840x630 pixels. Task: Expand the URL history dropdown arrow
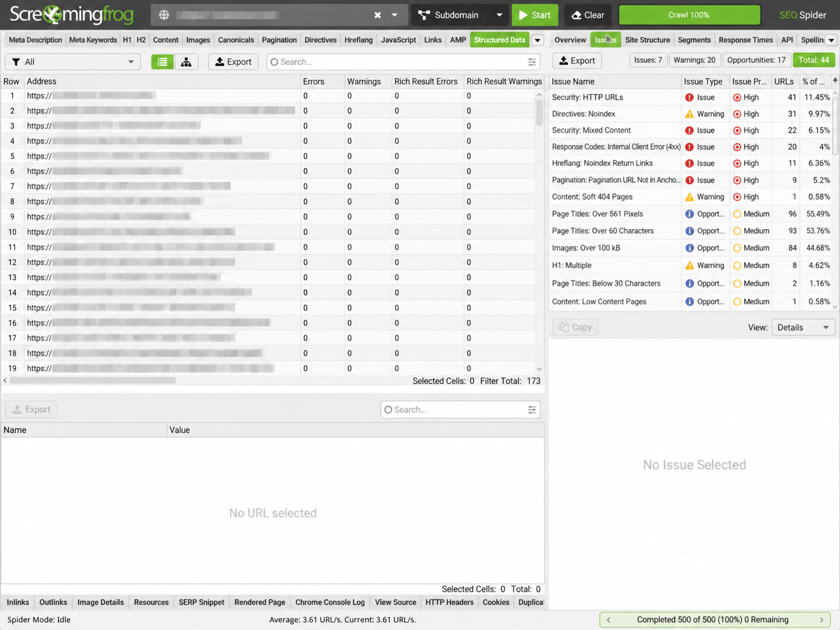(394, 15)
